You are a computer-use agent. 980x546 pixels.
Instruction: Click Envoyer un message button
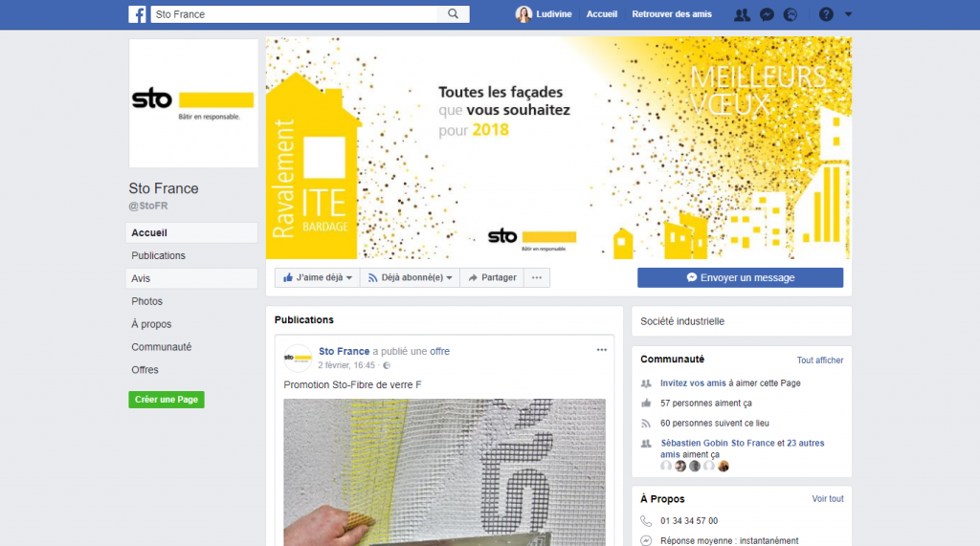(x=740, y=277)
